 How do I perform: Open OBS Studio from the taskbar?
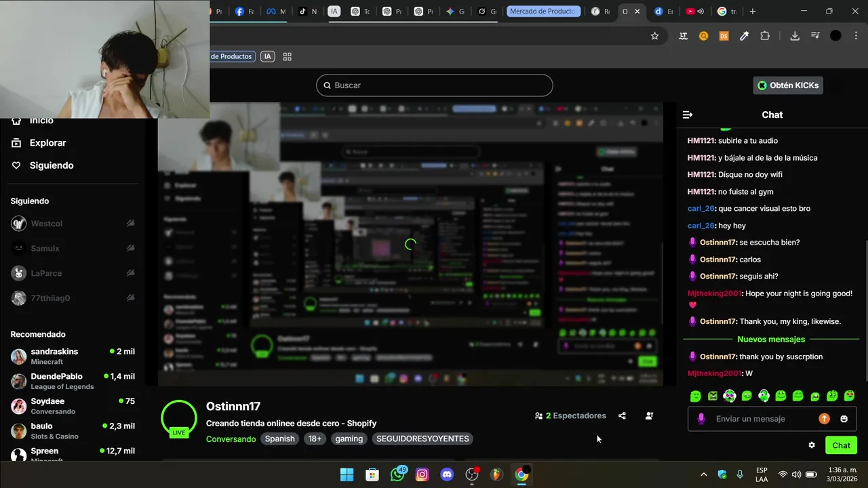click(x=472, y=474)
